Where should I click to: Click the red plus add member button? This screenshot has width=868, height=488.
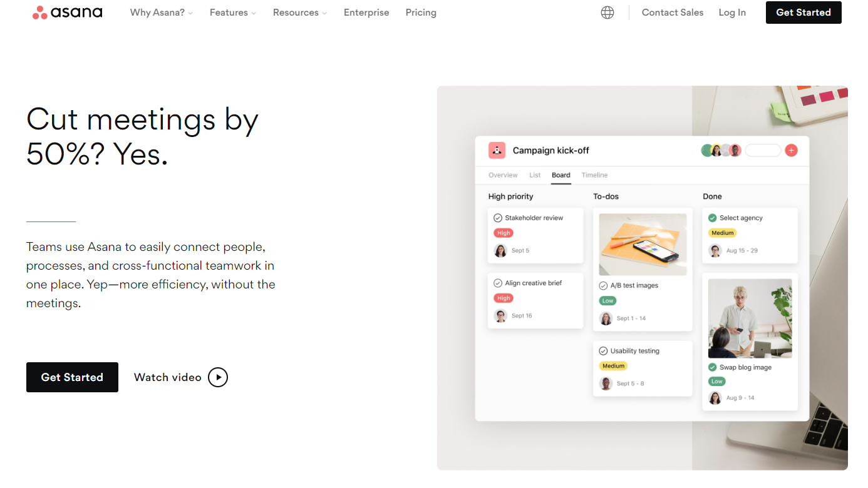click(791, 150)
